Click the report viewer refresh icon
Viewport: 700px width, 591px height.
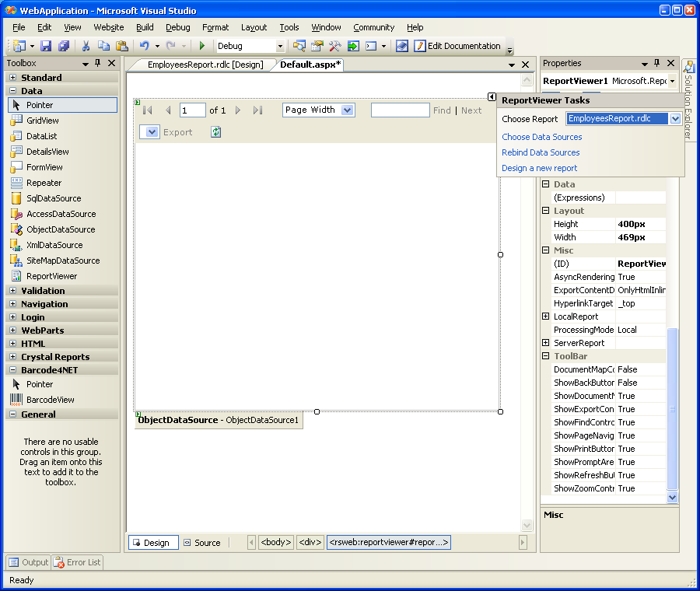tap(215, 132)
